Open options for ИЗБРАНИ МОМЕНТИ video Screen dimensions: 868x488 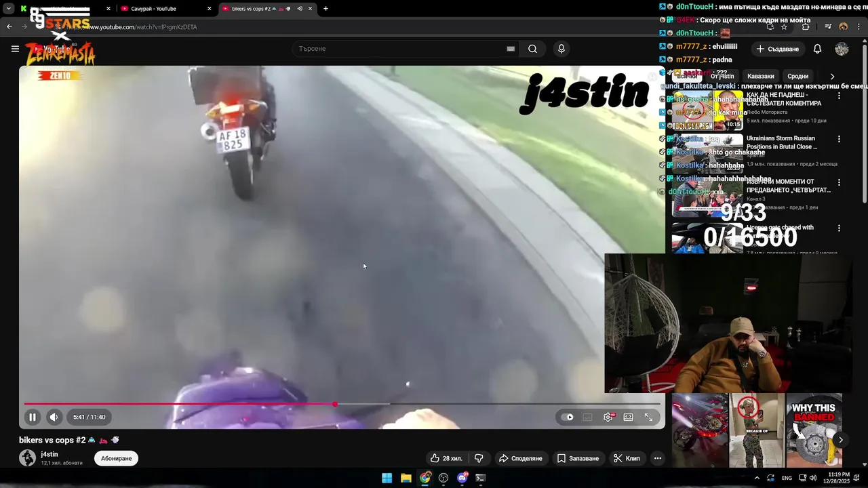[x=839, y=182]
